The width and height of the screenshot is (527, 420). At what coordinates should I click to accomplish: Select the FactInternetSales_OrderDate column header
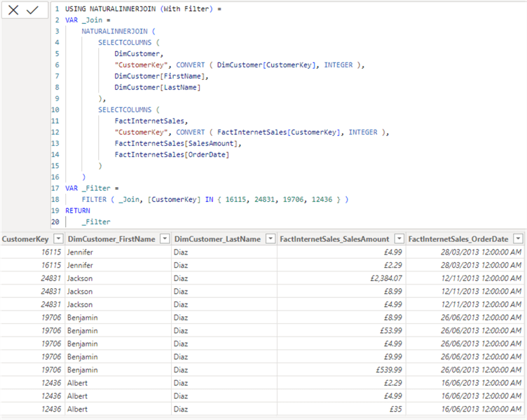(x=458, y=239)
